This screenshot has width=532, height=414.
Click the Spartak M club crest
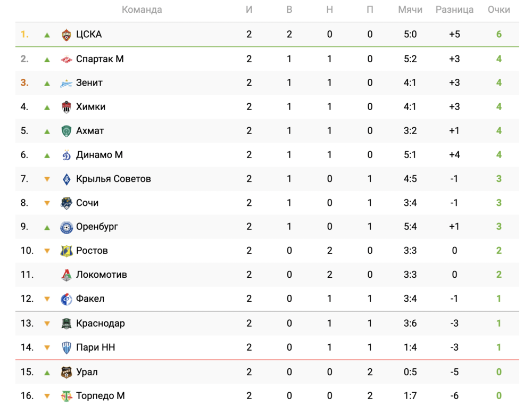[66, 59]
